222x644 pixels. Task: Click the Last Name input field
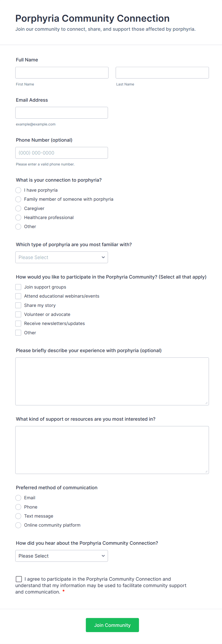click(x=162, y=73)
